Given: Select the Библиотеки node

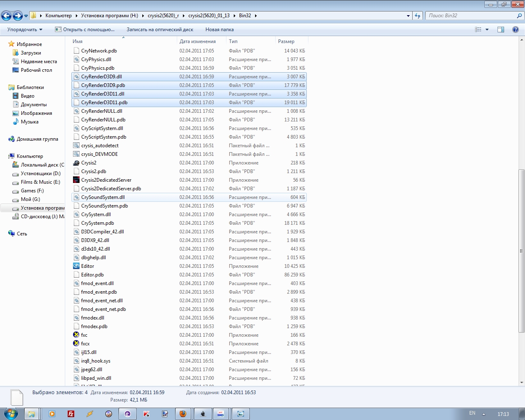Looking at the screenshot, I should pyautogui.click(x=30, y=87).
